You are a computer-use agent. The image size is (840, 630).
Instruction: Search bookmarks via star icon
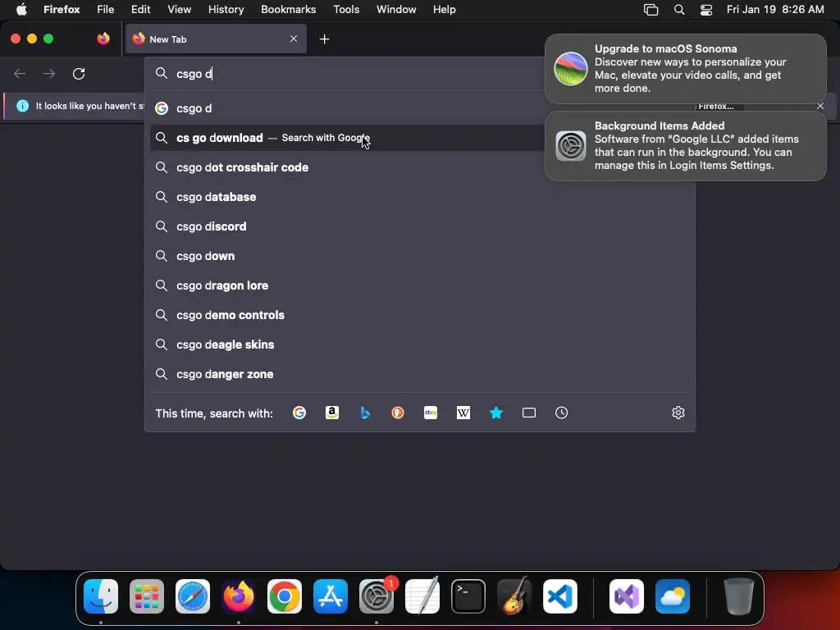tap(496, 413)
